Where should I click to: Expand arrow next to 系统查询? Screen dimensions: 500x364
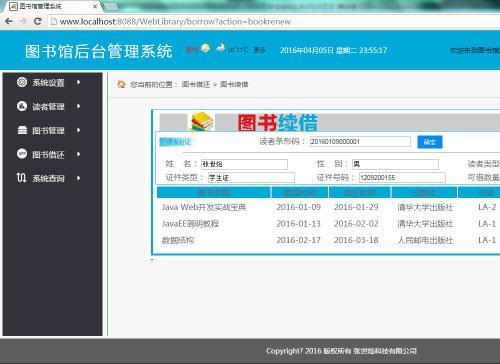click(79, 178)
